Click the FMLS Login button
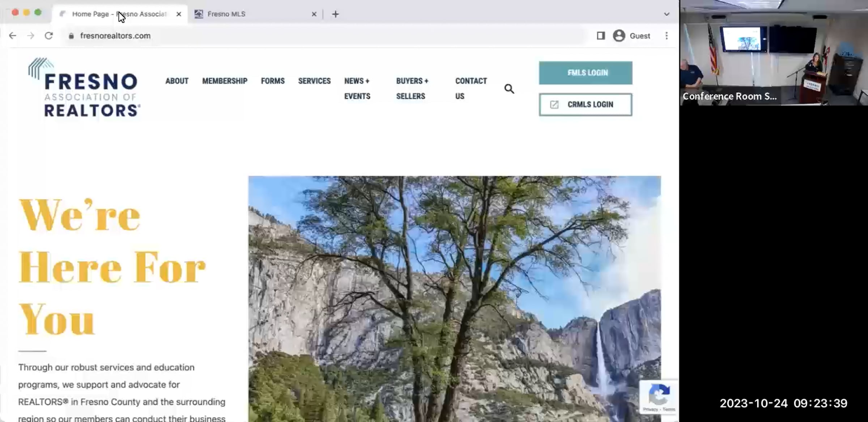 586,73
